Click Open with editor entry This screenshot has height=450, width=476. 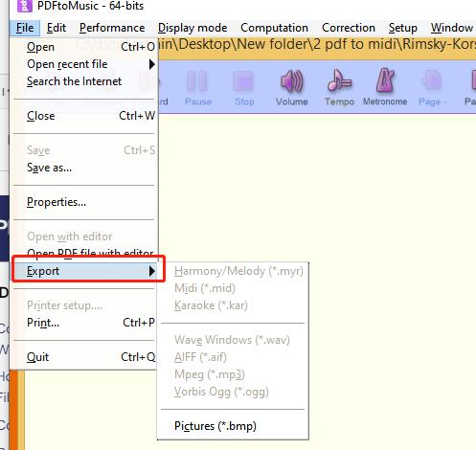[84, 236]
